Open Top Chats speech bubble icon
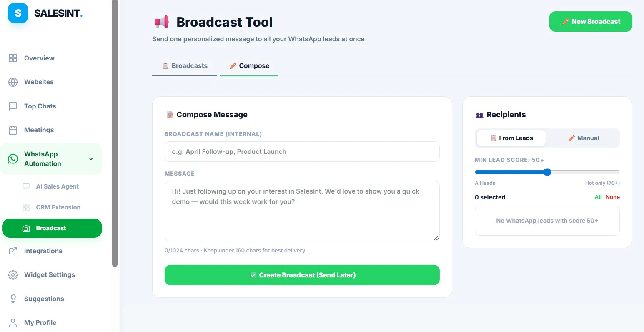 [13, 106]
